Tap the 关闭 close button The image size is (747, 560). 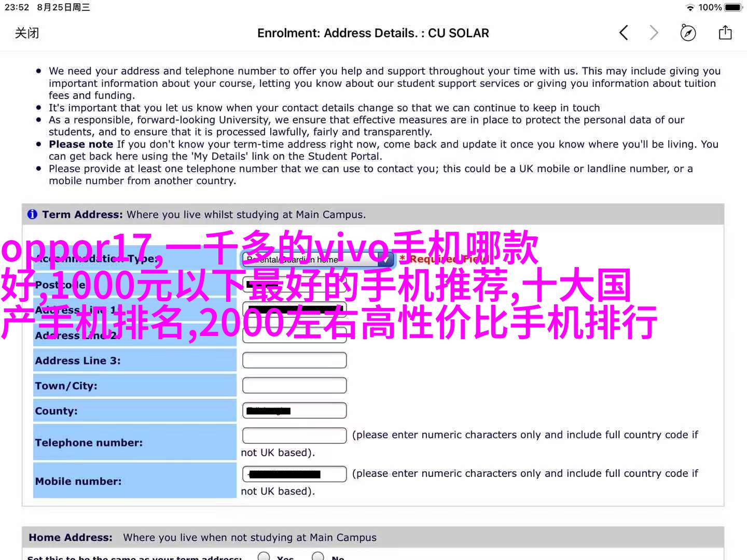click(x=27, y=33)
